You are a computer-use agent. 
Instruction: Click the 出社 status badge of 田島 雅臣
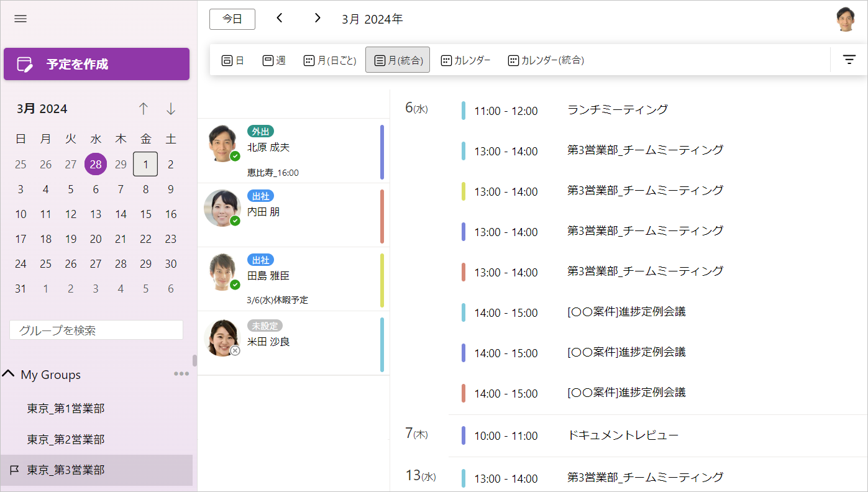point(260,260)
